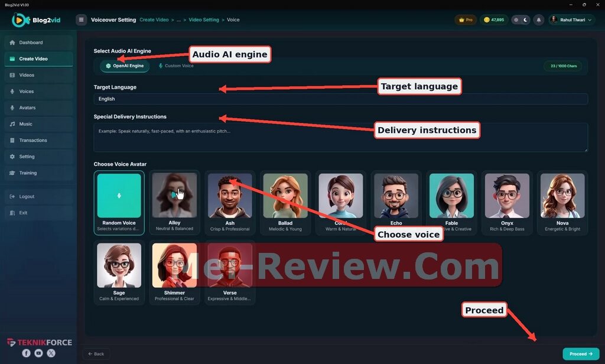
Task: Choose the Alloy voice avatar
Action: coord(174,203)
